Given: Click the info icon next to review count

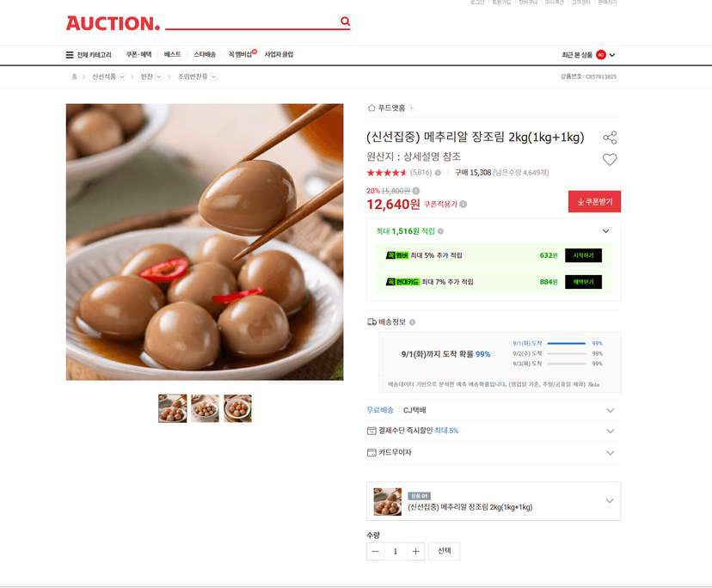Looking at the screenshot, I should tap(438, 173).
